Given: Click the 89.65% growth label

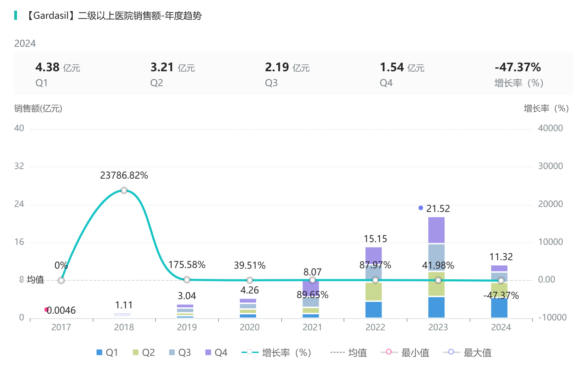Looking at the screenshot, I should (x=312, y=295).
